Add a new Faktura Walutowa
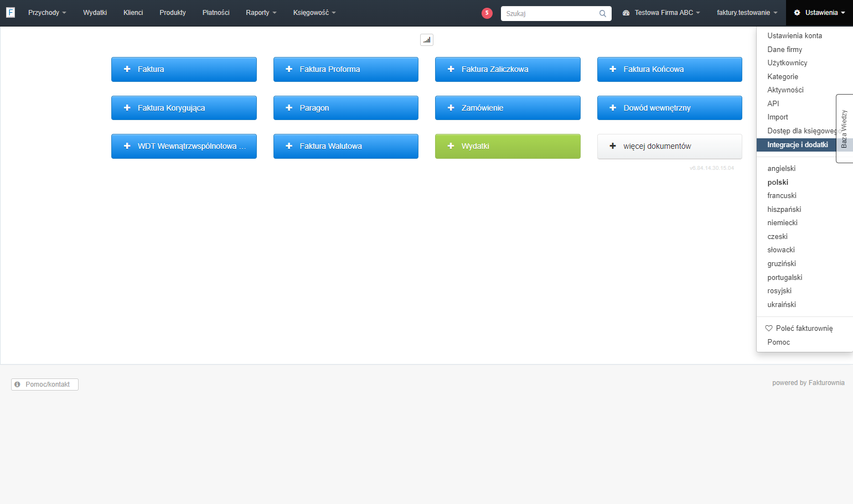Image resolution: width=853 pixels, height=504 pixels. [346, 146]
